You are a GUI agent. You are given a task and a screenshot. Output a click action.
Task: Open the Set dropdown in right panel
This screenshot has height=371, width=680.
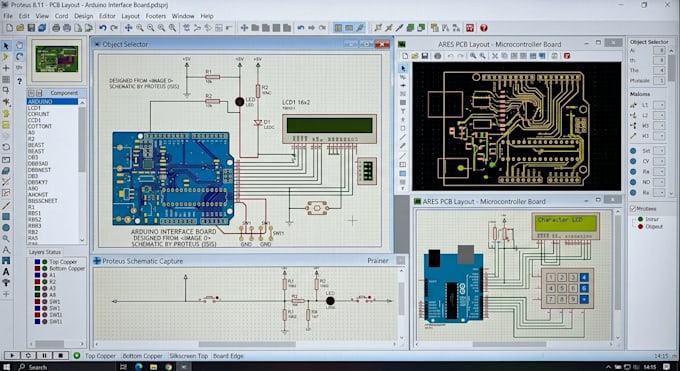pos(659,151)
